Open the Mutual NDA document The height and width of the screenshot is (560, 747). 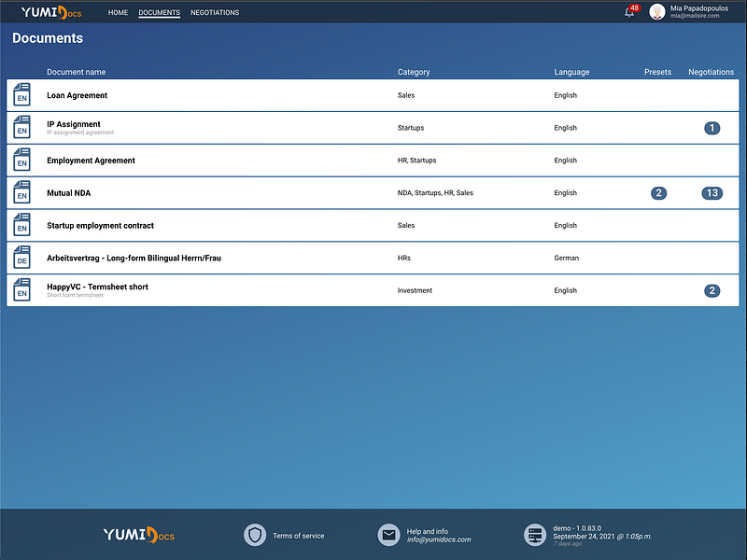point(68,193)
